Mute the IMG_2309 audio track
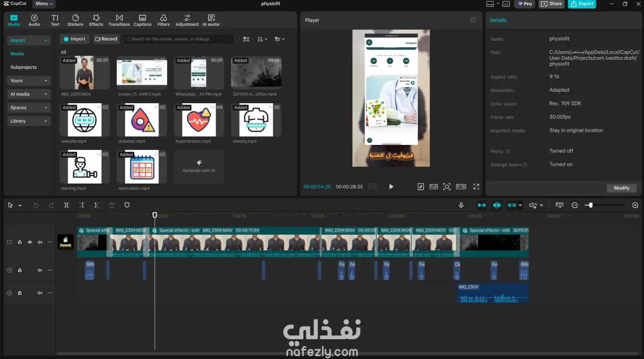This screenshot has height=359, width=644. (x=40, y=293)
